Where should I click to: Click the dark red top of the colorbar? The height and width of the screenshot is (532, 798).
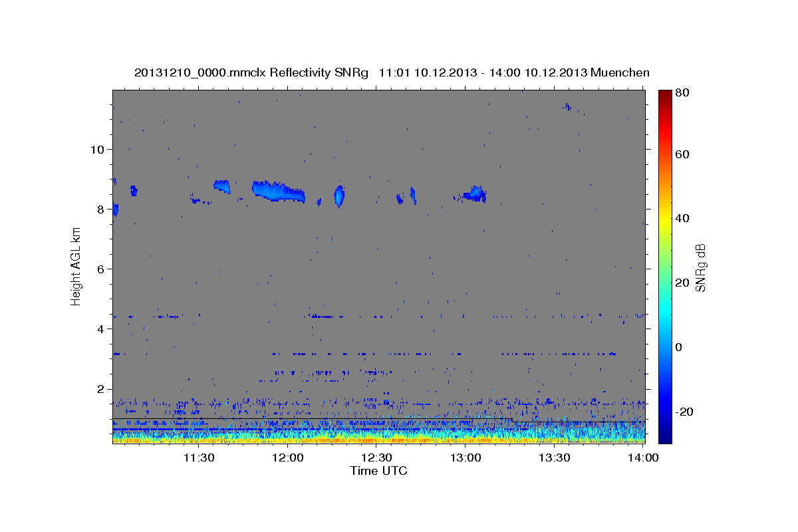665,95
